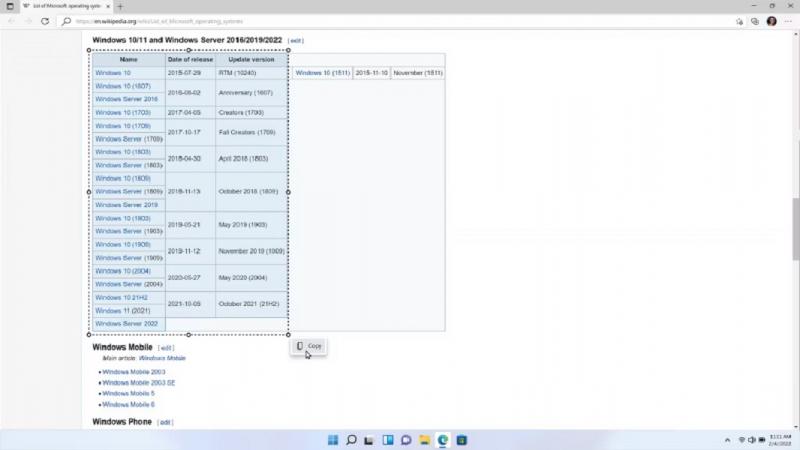Open the volume control in system tray

[752, 440]
